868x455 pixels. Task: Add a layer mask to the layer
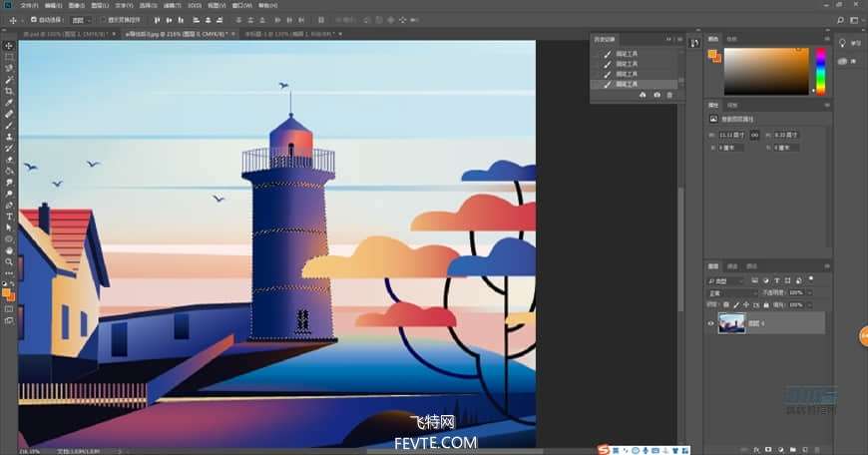pos(768,449)
